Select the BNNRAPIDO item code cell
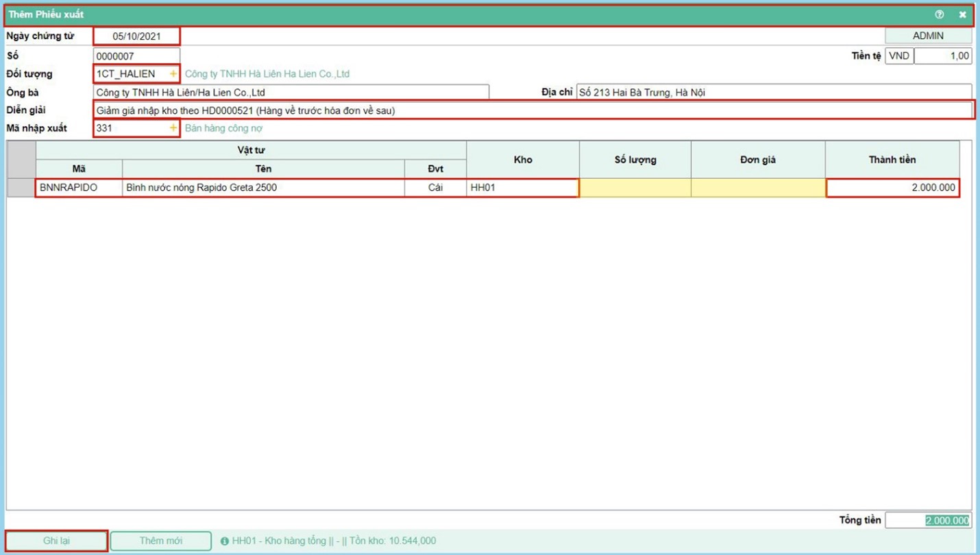980x555 pixels. point(78,187)
